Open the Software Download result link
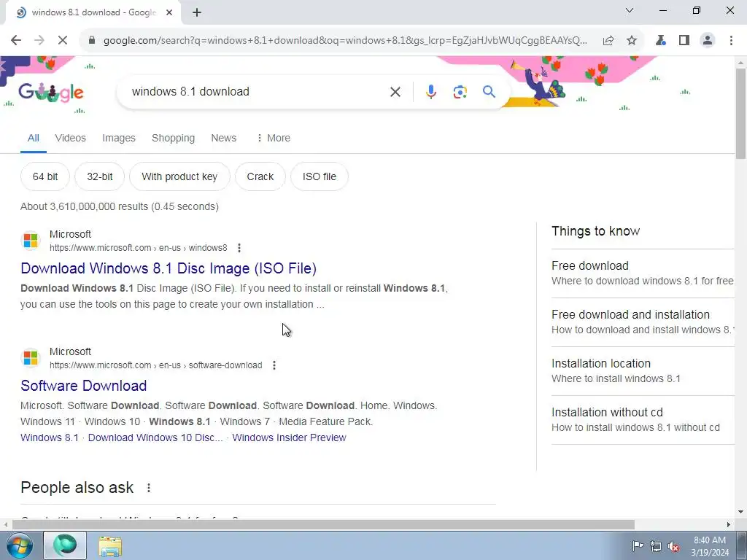 tap(83, 386)
